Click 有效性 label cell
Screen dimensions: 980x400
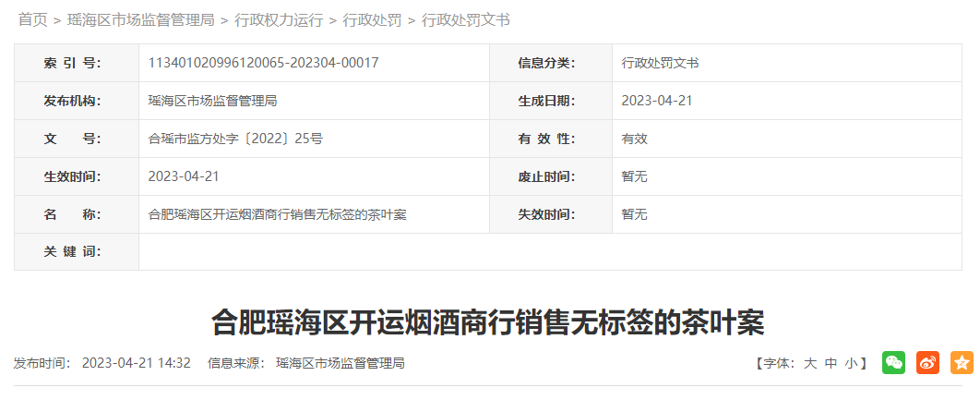coord(551,139)
